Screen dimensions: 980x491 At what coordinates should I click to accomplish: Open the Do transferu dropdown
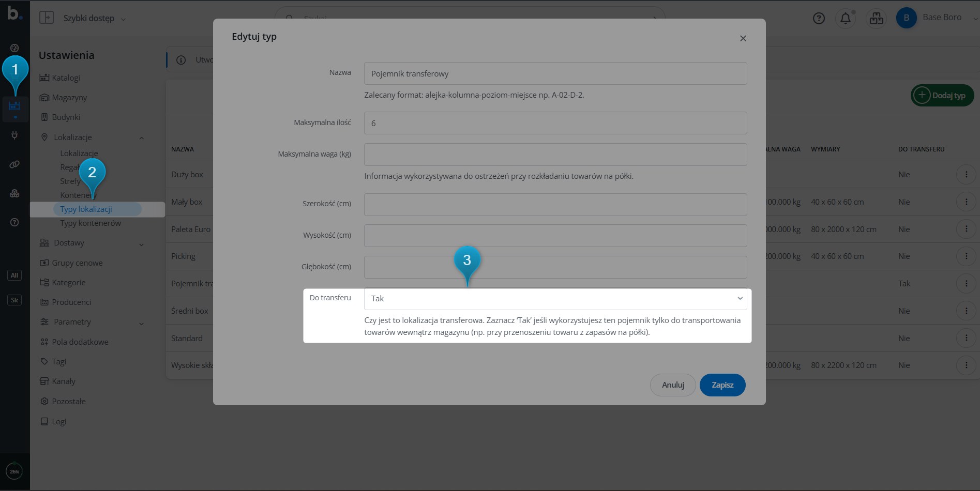tap(555, 299)
